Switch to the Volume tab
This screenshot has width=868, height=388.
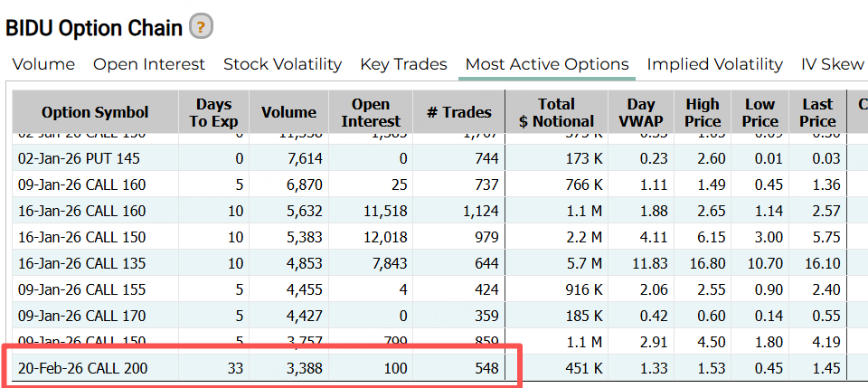(x=43, y=64)
